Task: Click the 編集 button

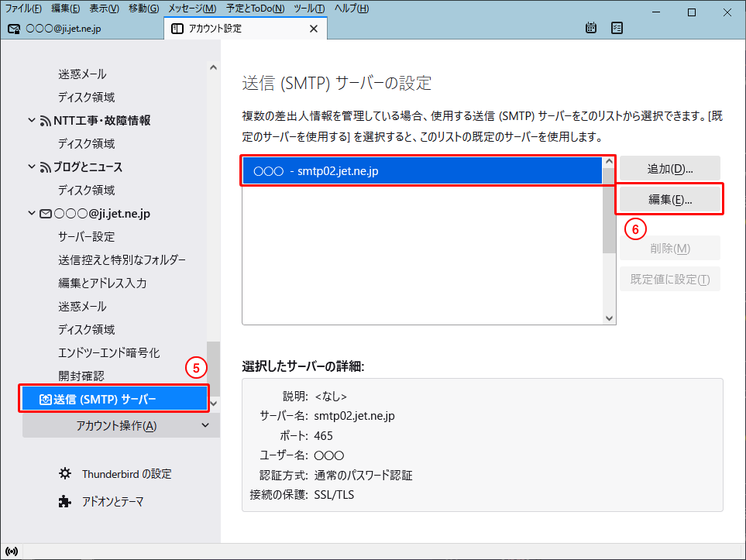Action: 669,199
